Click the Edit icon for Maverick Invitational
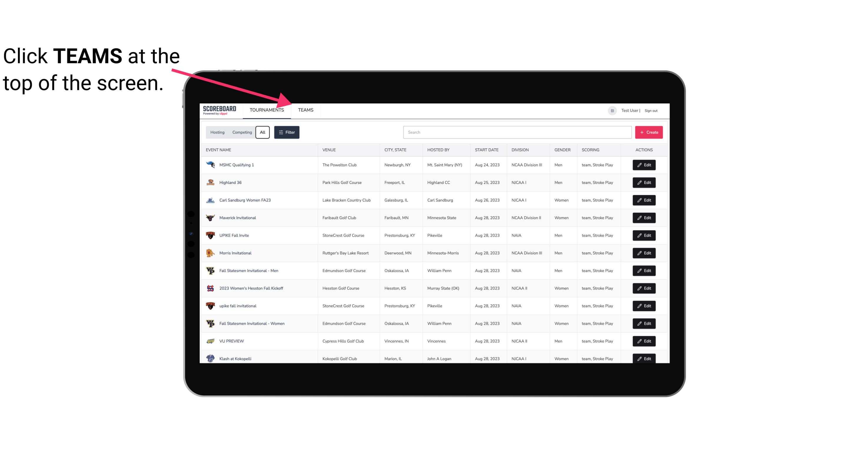Viewport: 868px width, 467px height. [644, 217]
